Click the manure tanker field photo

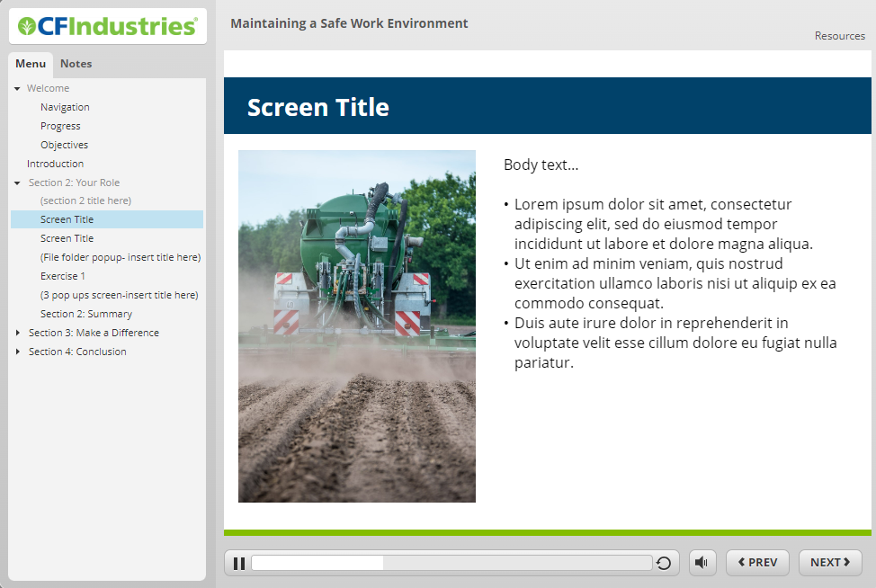coord(356,326)
